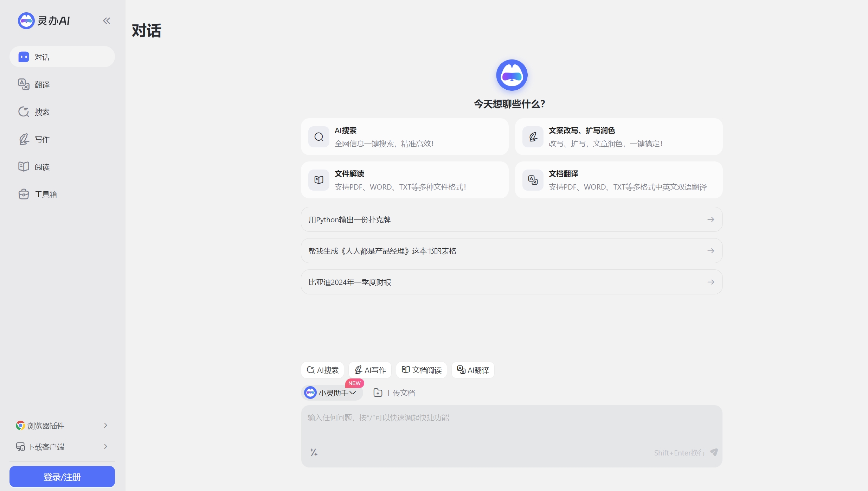The height and width of the screenshot is (491, 868).
Task: Click the 对话 page heading
Action: point(147,31)
